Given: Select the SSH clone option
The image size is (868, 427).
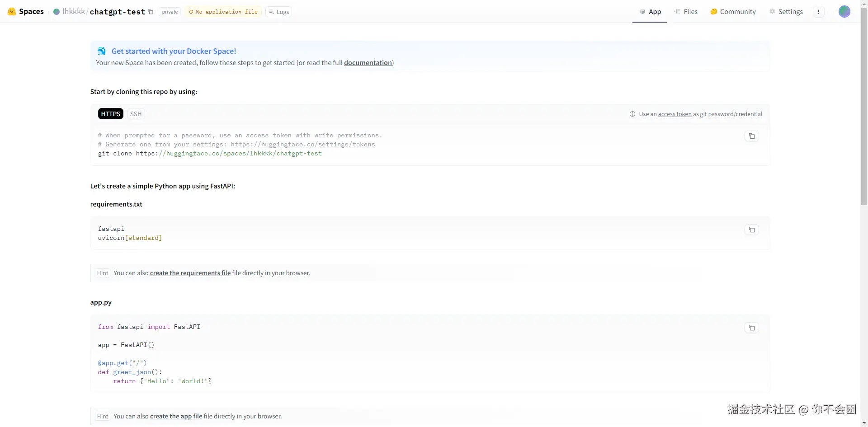Looking at the screenshot, I should point(136,114).
